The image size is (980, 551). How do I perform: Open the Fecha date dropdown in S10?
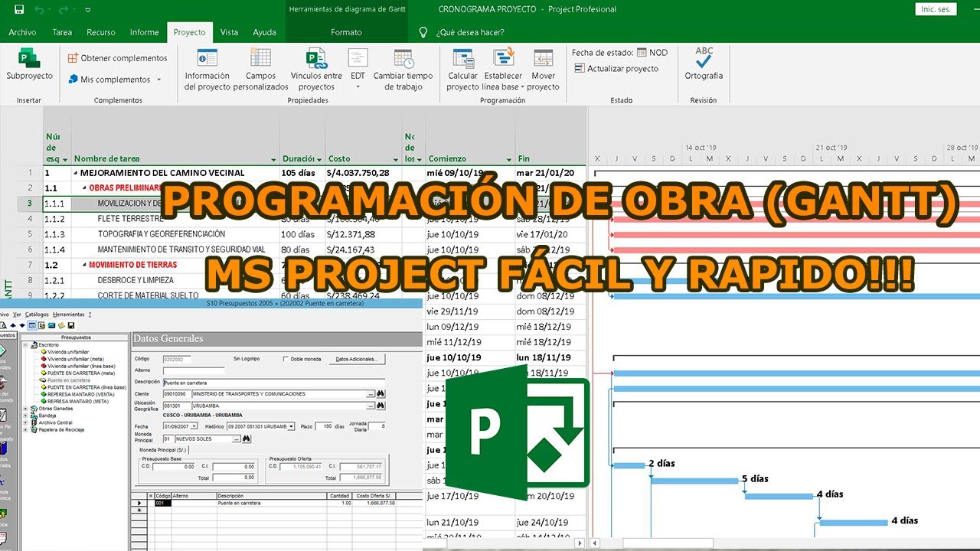click(194, 426)
